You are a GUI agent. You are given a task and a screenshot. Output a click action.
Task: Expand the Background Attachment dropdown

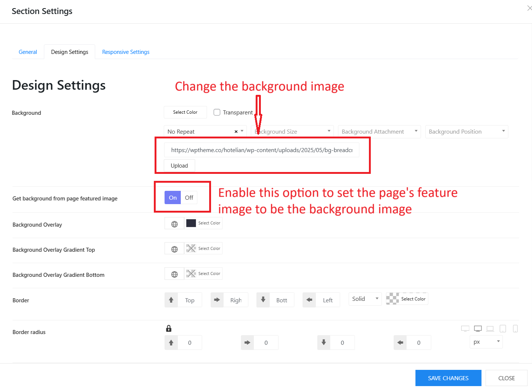click(x=379, y=131)
